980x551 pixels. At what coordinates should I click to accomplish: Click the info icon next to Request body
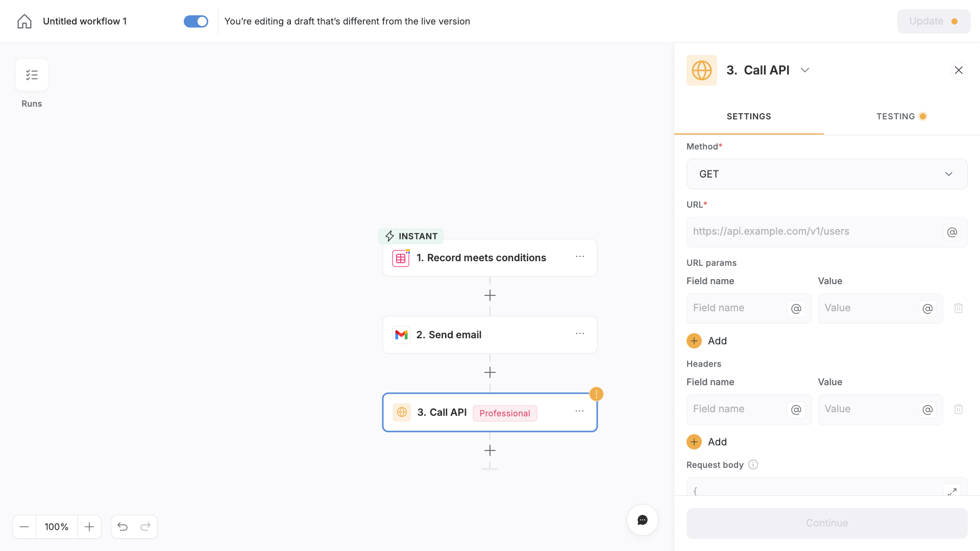pos(752,464)
